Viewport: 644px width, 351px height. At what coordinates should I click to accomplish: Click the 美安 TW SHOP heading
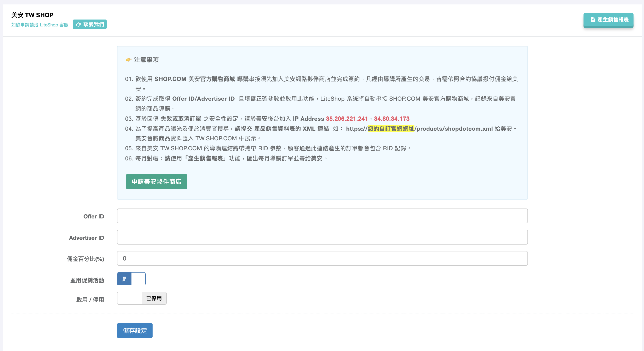click(x=32, y=15)
